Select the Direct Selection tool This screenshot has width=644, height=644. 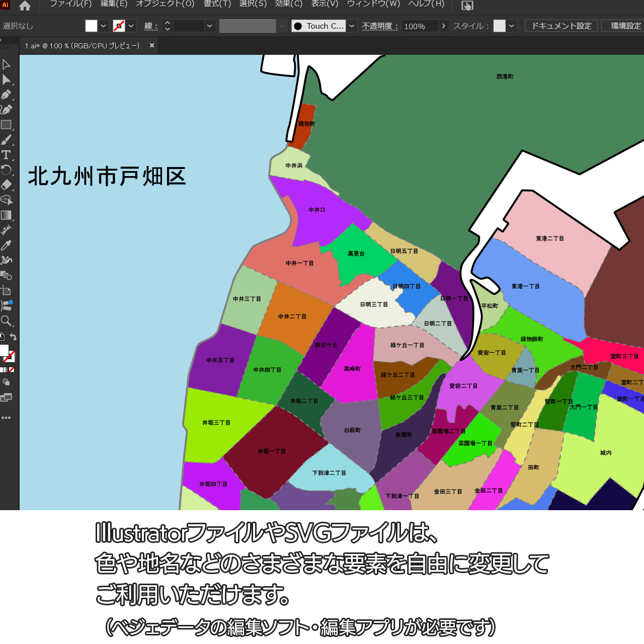(x=6, y=79)
